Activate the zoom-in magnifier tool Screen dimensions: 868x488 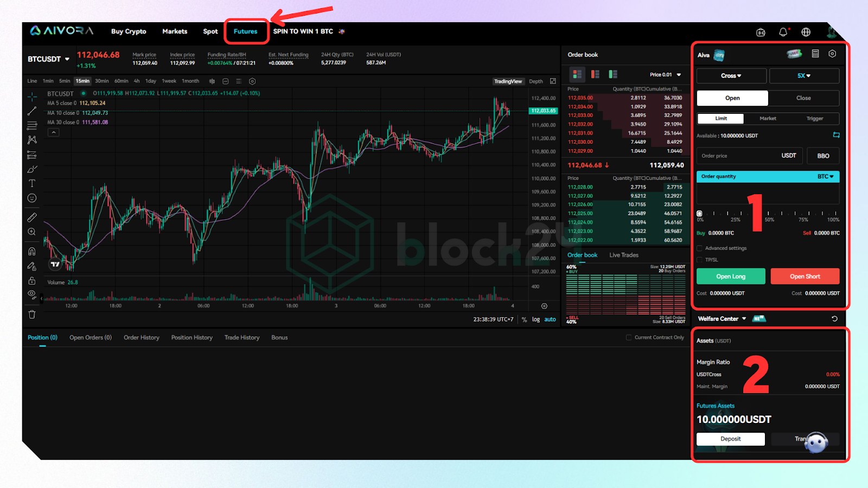pyautogui.click(x=32, y=232)
